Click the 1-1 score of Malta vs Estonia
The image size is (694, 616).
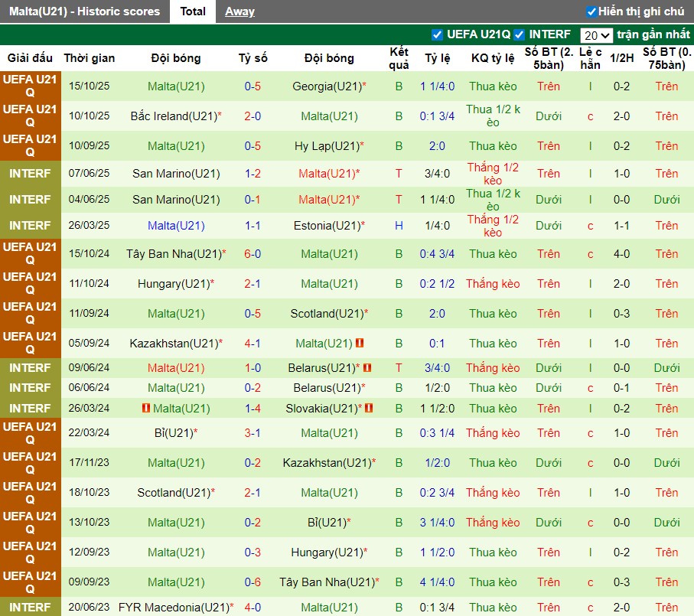point(253,226)
